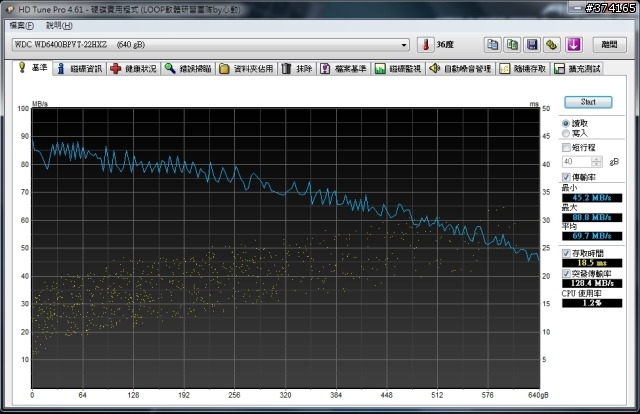
Task: Click the thermometer temperature icon
Action: [x=425, y=45]
